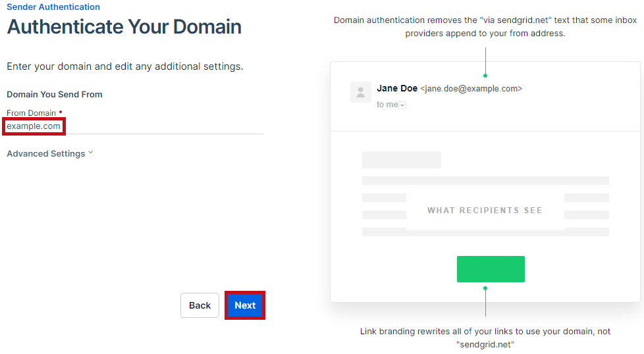Click the Sender Authentication breadcrumb link
This screenshot has height=354, width=644.
pos(53,7)
